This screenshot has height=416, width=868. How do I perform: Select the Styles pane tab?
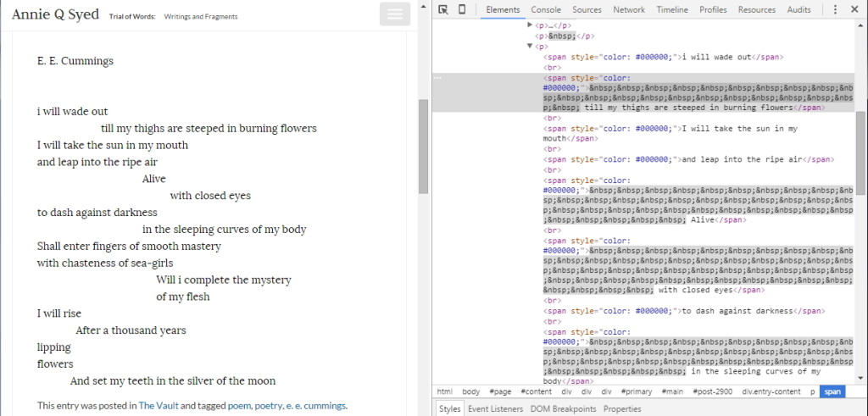click(x=449, y=409)
